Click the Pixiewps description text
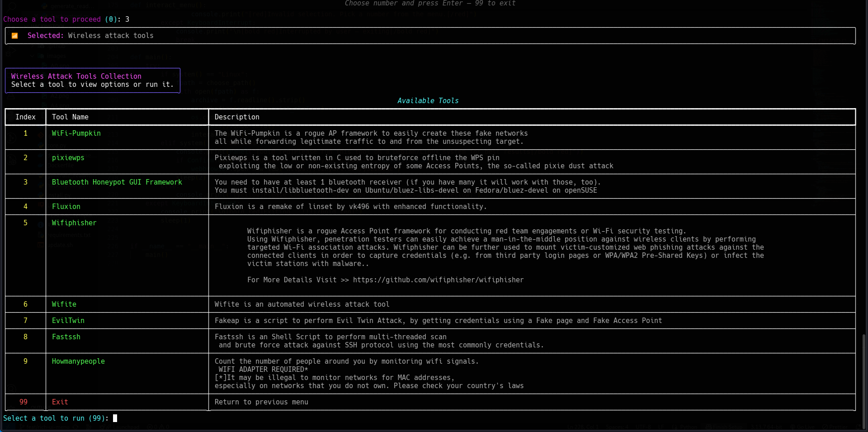This screenshot has width=868, height=432. click(414, 162)
